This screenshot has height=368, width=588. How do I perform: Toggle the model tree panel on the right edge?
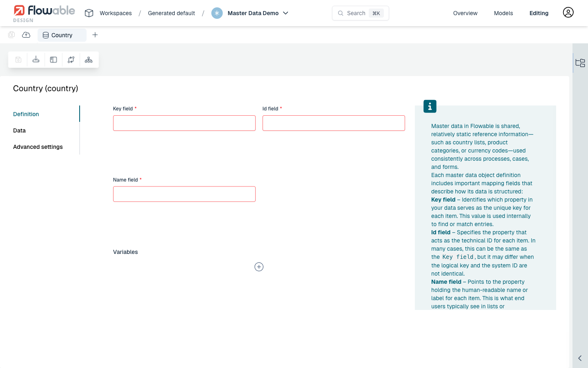click(x=580, y=63)
